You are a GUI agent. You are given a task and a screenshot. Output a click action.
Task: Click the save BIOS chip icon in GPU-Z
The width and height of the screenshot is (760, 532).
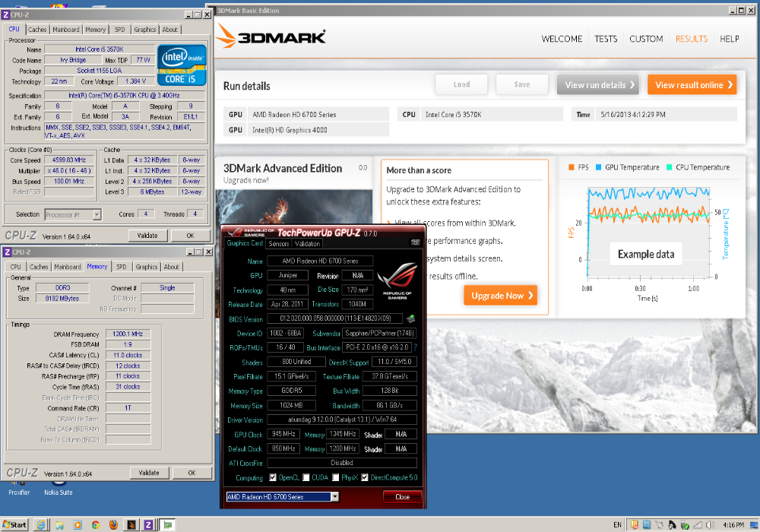(x=410, y=318)
